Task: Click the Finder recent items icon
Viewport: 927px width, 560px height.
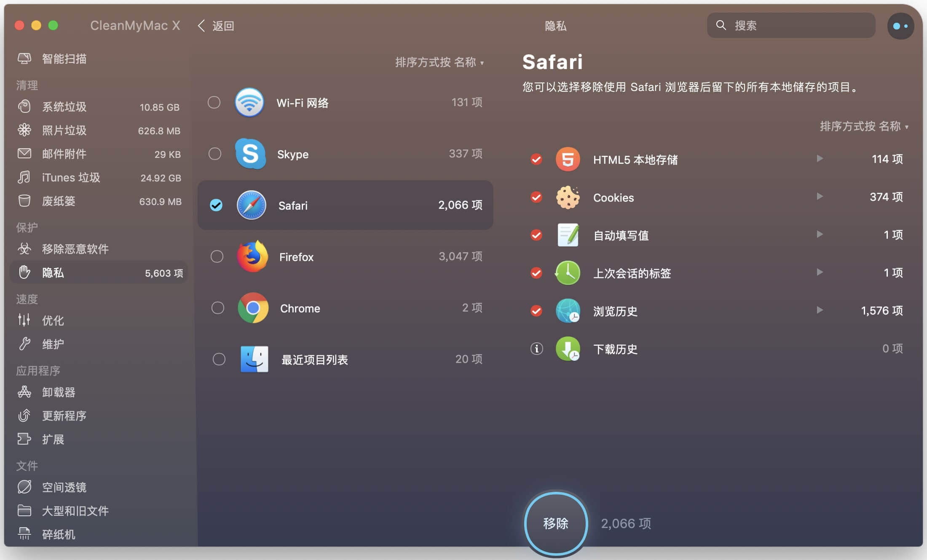Action: coord(254,359)
